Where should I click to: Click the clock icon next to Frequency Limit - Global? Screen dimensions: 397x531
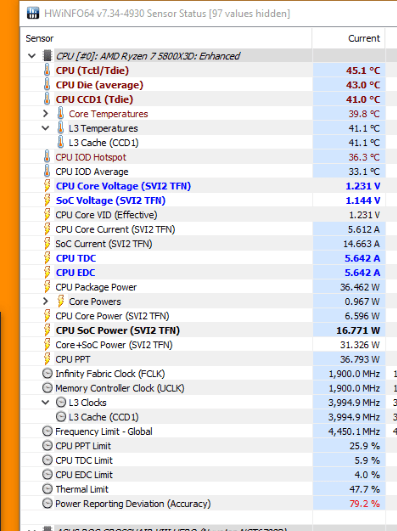click(x=47, y=431)
